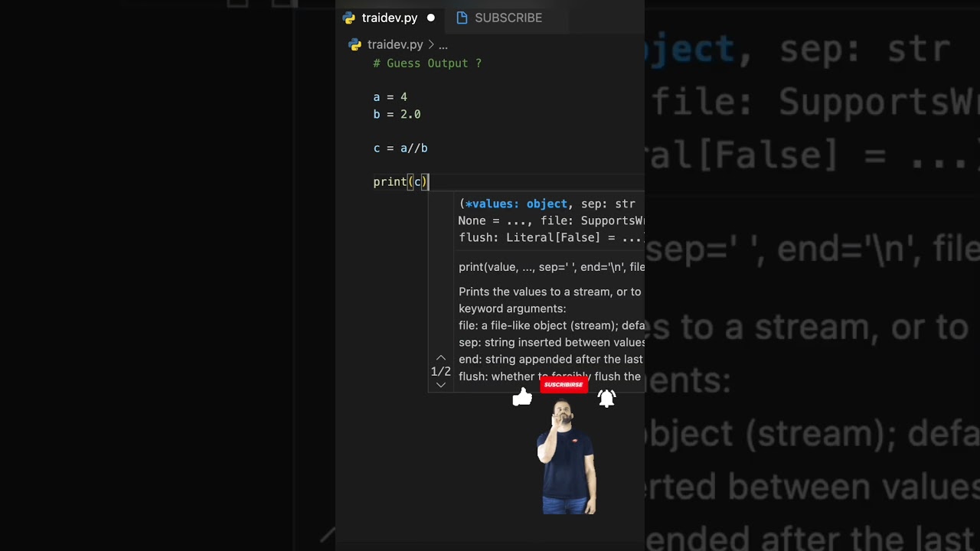Click the file icon on SUBSCRIBE tab
The image size is (980, 551).
tap(462, 18)
